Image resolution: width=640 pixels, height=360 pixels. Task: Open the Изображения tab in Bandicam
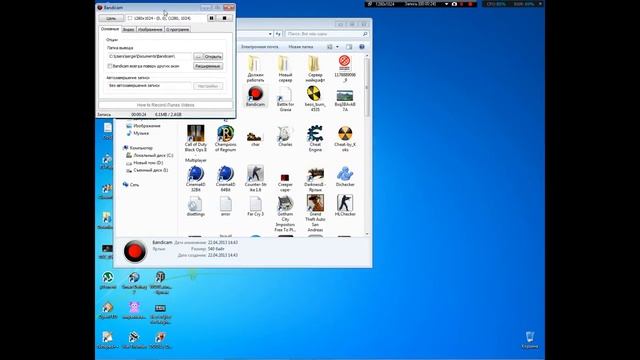click(x=150, y=29)
